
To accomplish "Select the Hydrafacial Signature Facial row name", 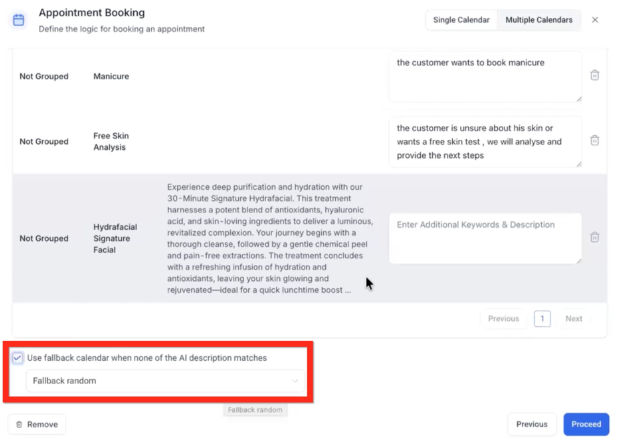I will pyautogui.click(x=115, y=238).
